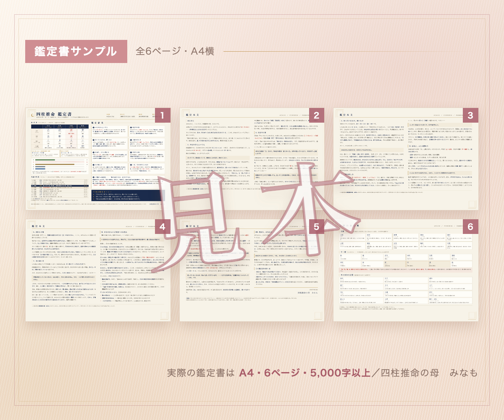Viewport: 504px width, 420px height.
Task: Click the crescent moon logo on page 1
Action: 32,114
